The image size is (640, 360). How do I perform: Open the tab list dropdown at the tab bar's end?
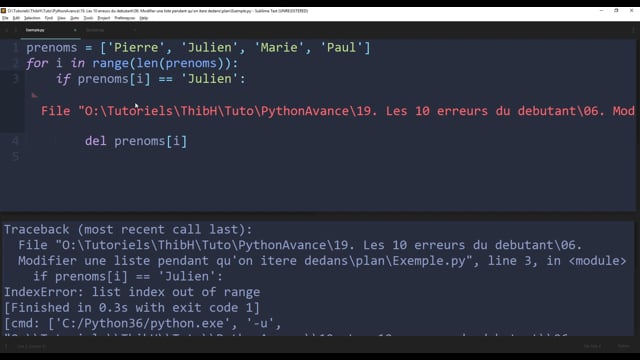(x=633, y=30)
